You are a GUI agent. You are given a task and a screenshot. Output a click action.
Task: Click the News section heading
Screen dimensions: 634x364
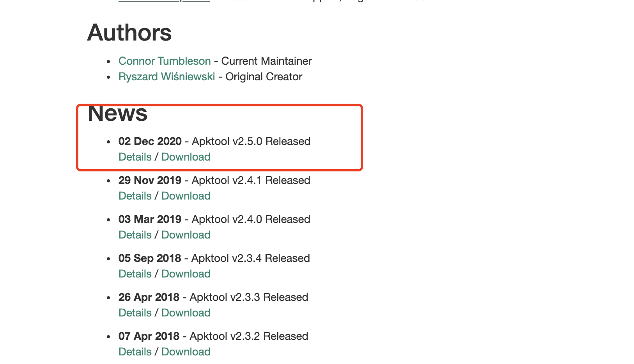click(118, 113)
